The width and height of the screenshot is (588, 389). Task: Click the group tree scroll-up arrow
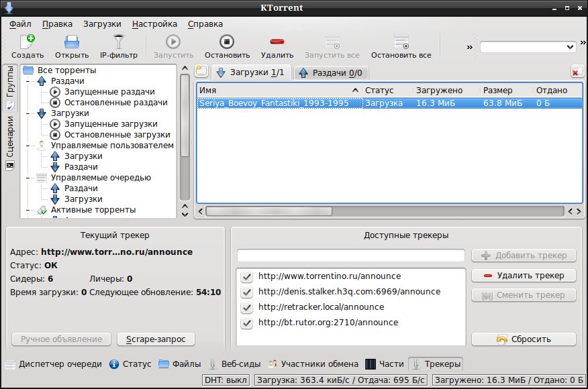185,68
